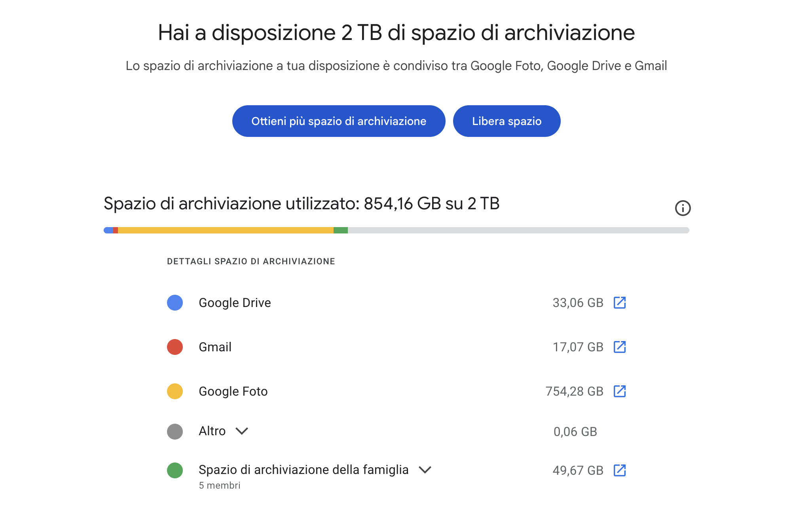This screenshot has width=812, height=508.
Task: Open Gmail storage external link icon
Action: 619,347
